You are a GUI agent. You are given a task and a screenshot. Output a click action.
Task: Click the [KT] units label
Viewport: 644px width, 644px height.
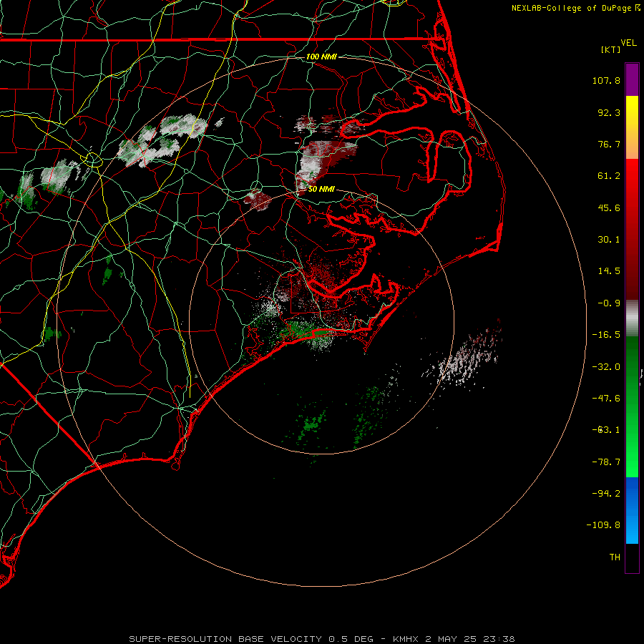tap(611, 49)
